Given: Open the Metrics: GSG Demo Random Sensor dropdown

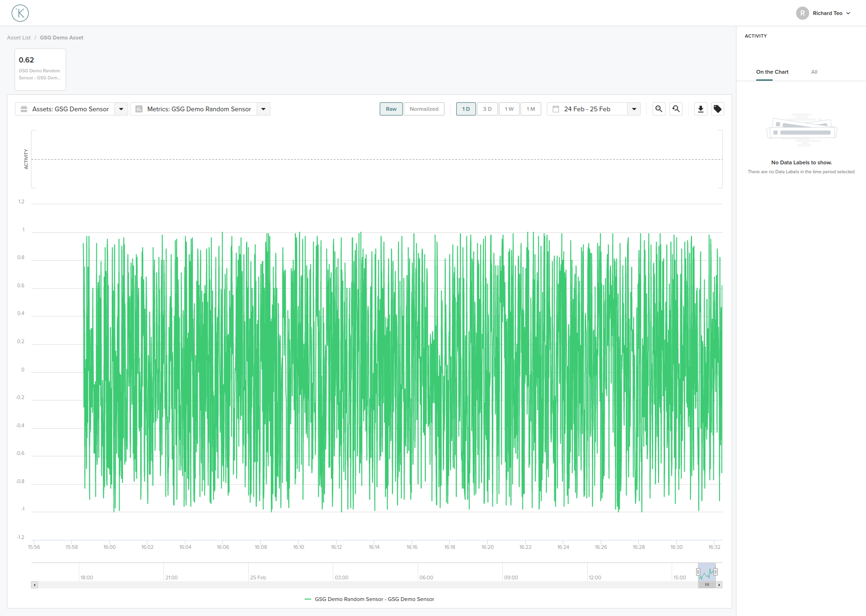Looking at the screenshot, I should click(x=263, y=108).
